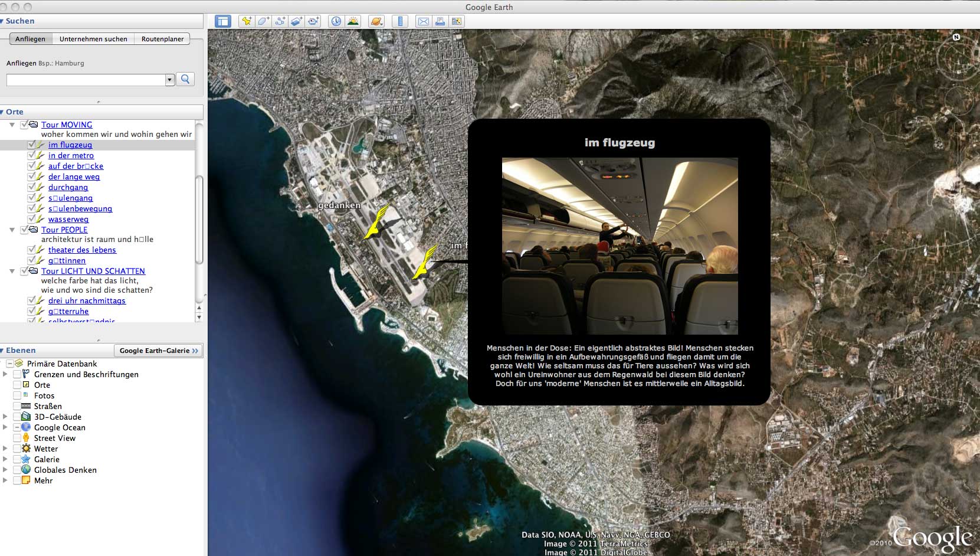Open the 'theater des lebens' link
Screen dimensions: 980x556
[x=82, y=250]
